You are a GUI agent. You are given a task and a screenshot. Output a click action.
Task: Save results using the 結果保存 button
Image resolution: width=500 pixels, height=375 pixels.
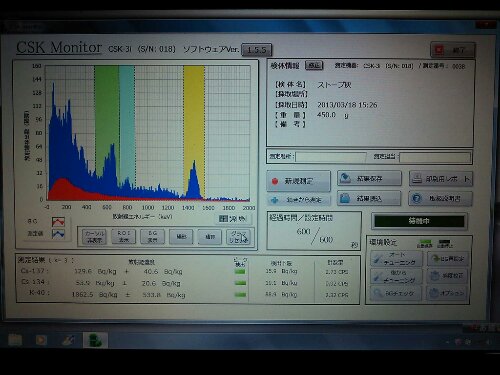coord(369,179)
